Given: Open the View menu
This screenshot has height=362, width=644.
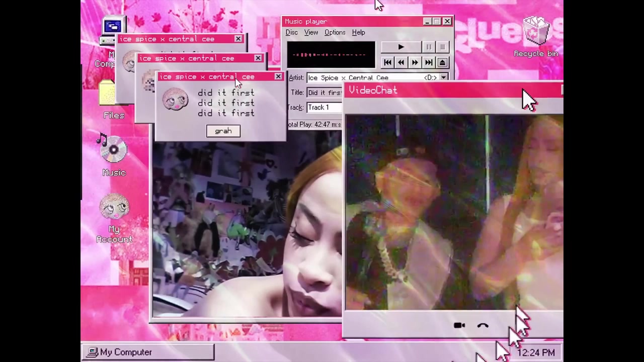Looking at the screenshot, I should [x=311, y=33].
